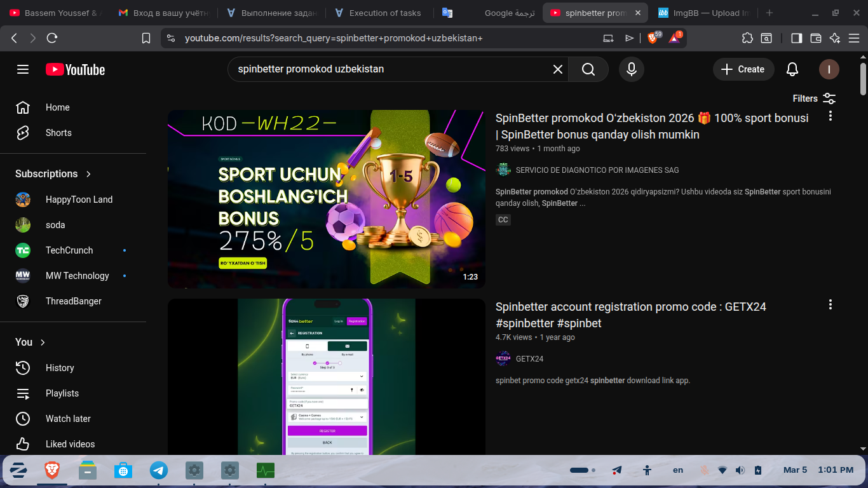The width and height of the screenshot is (868, 488).
Task: Open the GETX24 channel avatar
Action: coord(503,358)
